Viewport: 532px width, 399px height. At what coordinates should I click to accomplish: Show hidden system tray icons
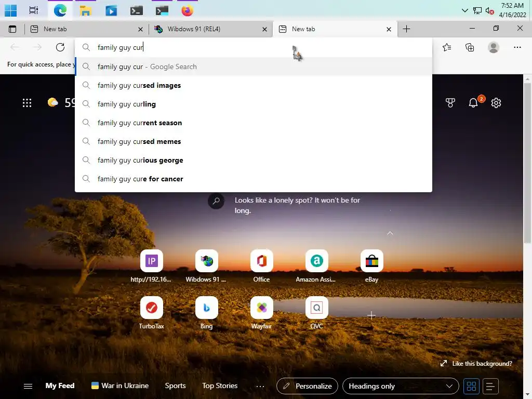click(x=465, y=10)
